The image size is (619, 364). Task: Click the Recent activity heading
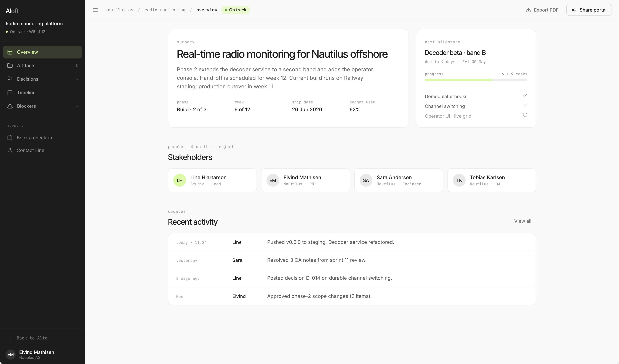[x=193, y=222]
